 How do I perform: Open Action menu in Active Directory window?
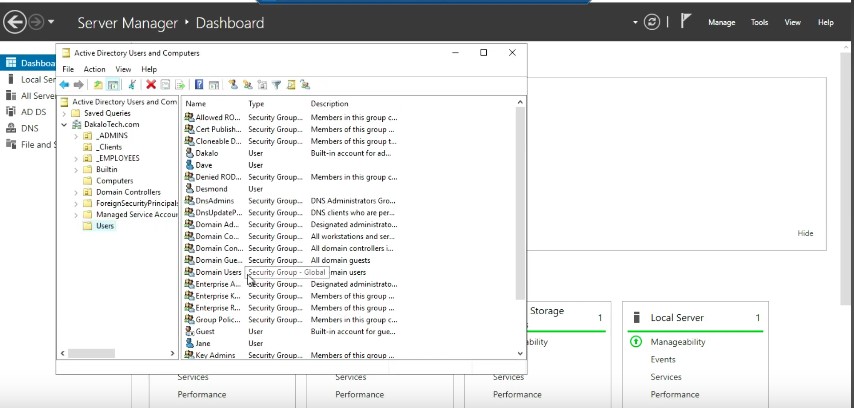[94, 69]
